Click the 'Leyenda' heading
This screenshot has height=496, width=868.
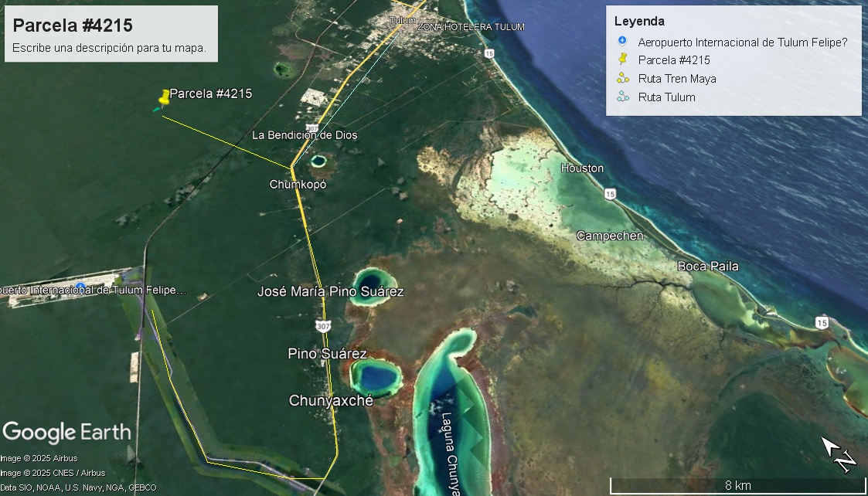tap(639, 22)
